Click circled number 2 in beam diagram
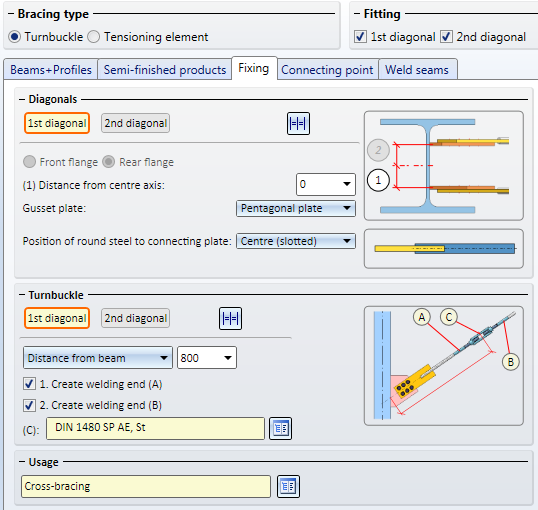 (378, 150)
